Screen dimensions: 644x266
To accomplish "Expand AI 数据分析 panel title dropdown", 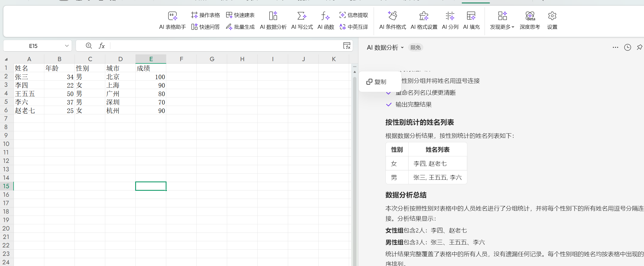I will 402,48.
